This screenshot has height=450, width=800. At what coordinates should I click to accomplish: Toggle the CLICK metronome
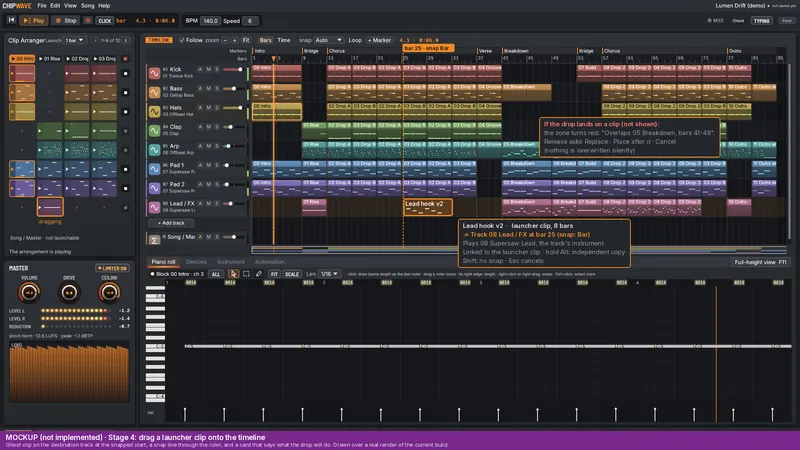click(105, 21)
